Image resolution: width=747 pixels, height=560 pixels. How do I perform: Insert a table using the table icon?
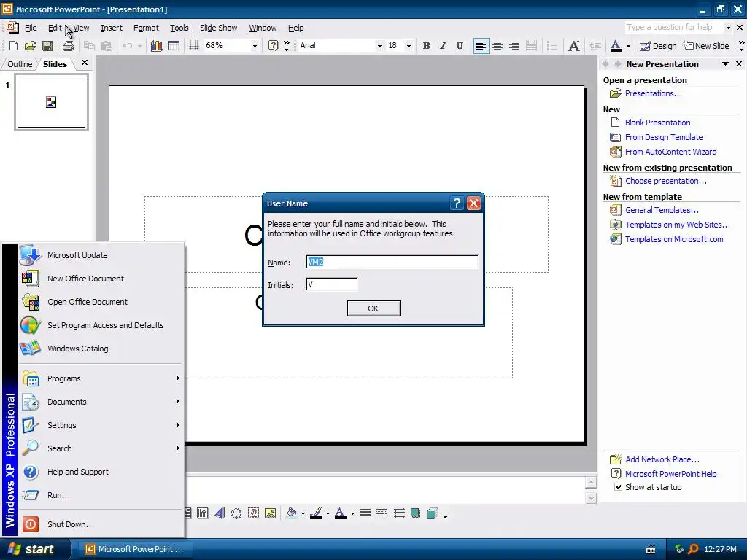pyautogui.click(x=174, y=46)
